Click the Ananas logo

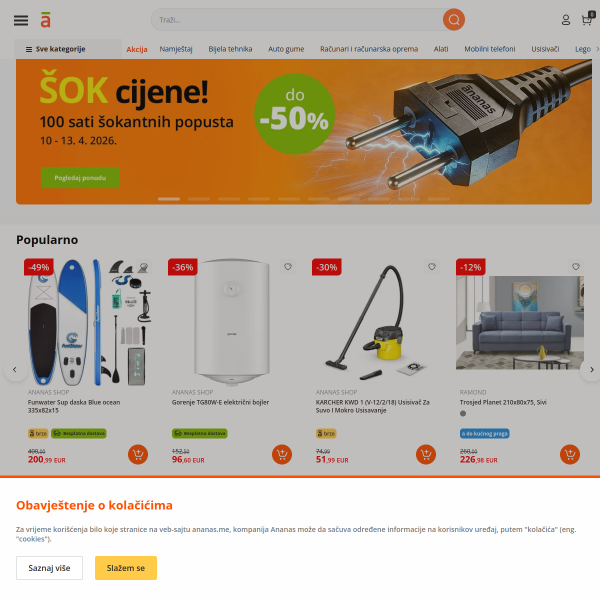[x=46, y=20]
